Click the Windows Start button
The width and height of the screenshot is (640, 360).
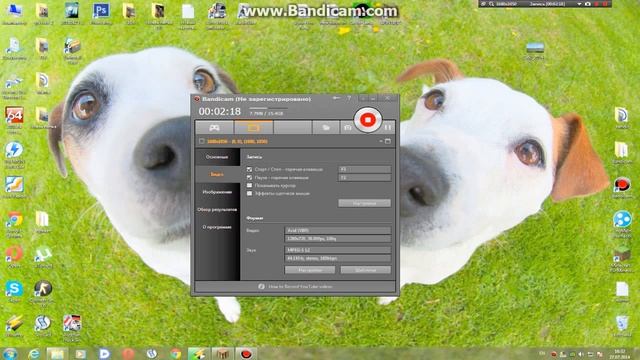[10, 354]
